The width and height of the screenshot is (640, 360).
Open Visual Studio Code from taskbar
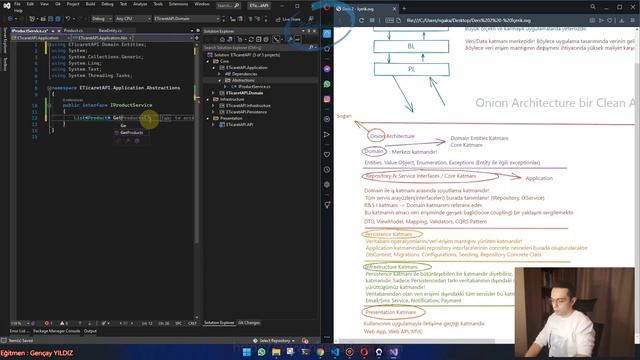tap(335, 352)
